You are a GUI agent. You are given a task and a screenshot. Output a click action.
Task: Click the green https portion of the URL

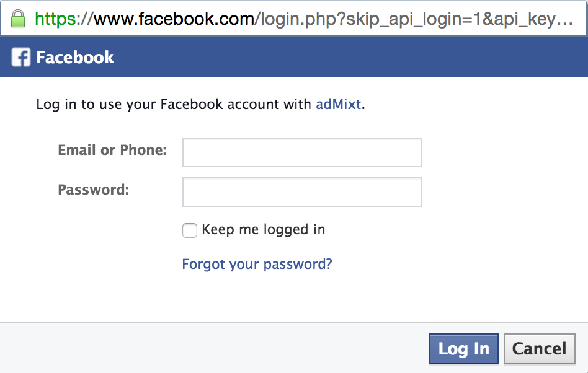coord(55,19)
